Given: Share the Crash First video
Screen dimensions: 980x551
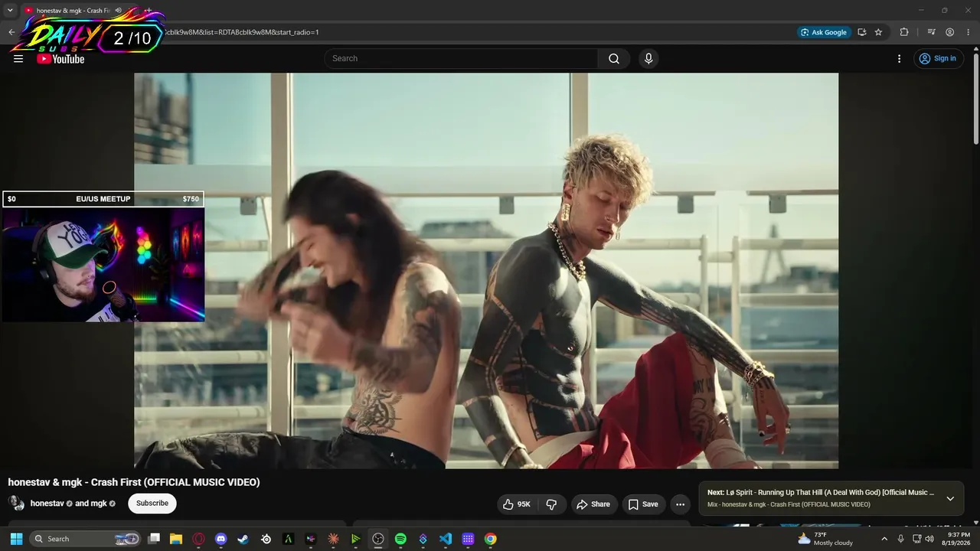Looking at the screenshot, I should 593,504.
